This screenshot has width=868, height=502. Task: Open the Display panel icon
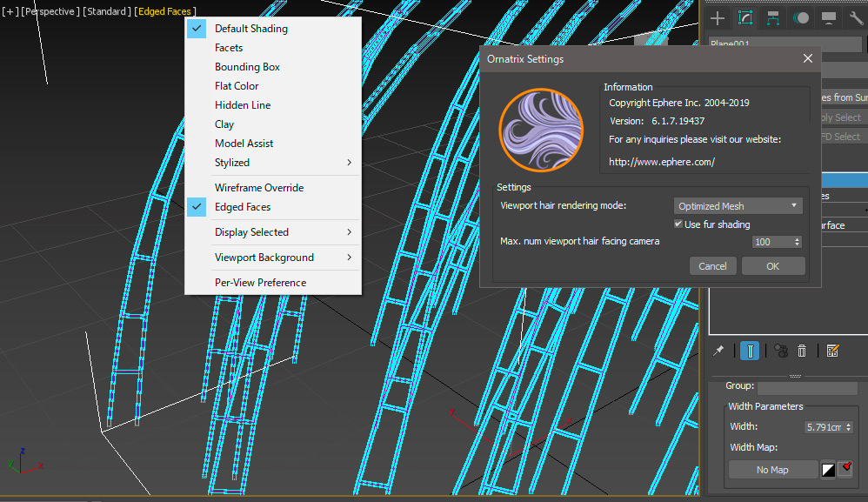pos(829,18)
